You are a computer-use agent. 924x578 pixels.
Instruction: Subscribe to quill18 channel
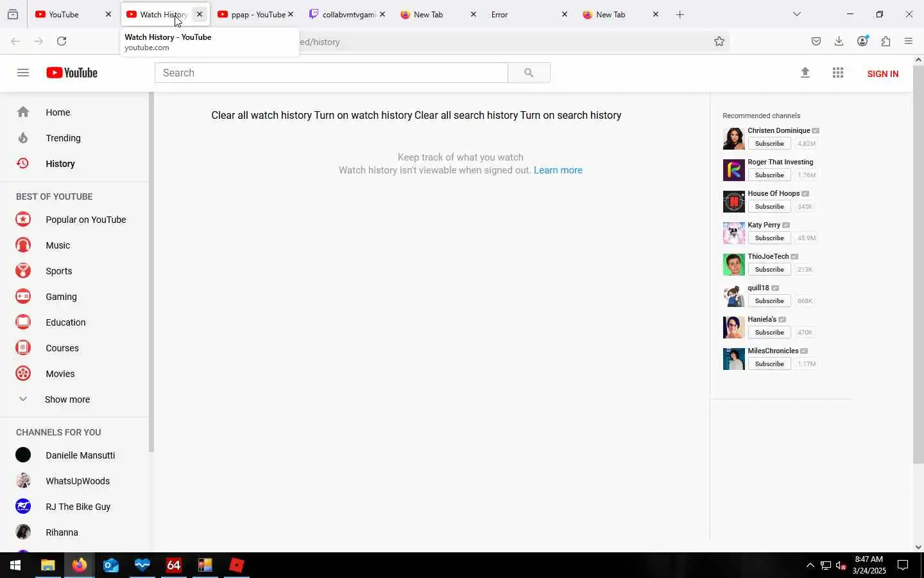769,301
